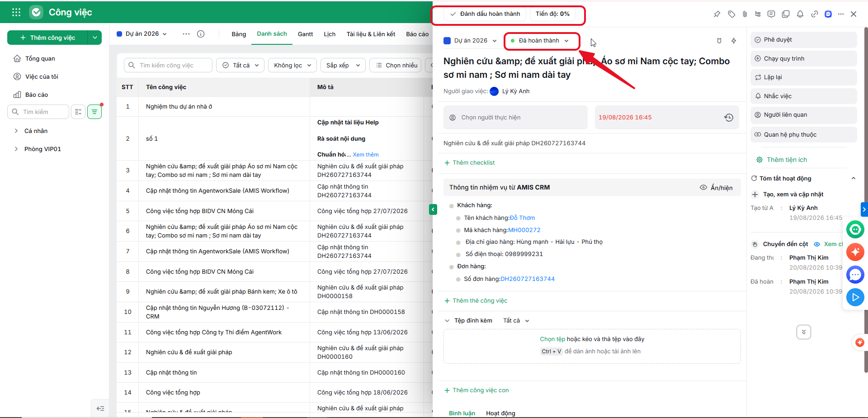This screenshot has width=868, height=418.
Task: Click the bell notification icon
Action: [x=800, y=14]
